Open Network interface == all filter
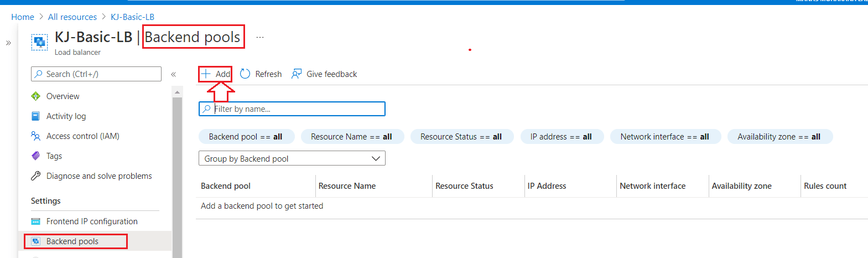Screen dimensions: 868x258 [665, 137]
